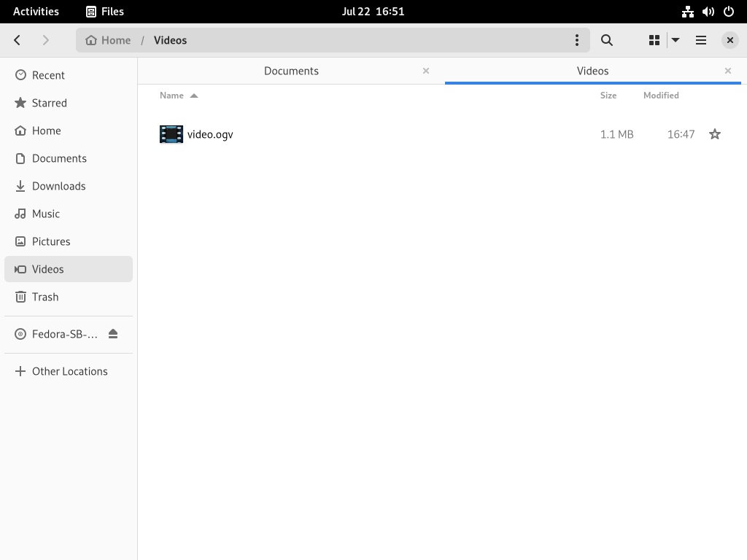Select the video.ogv thumbnail icon
The height and width of the screenshot is (560, 747).
171,134
